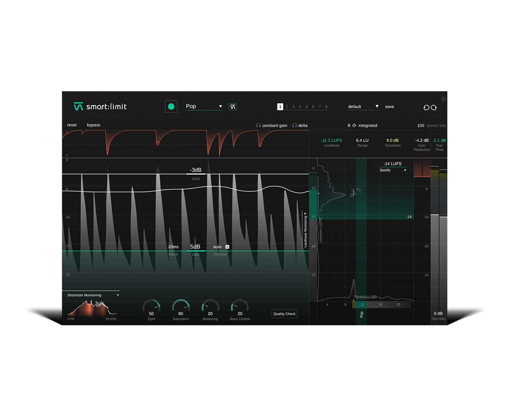Click the yellow crosshair in loudness-dynamics grid

coord(353,193)
